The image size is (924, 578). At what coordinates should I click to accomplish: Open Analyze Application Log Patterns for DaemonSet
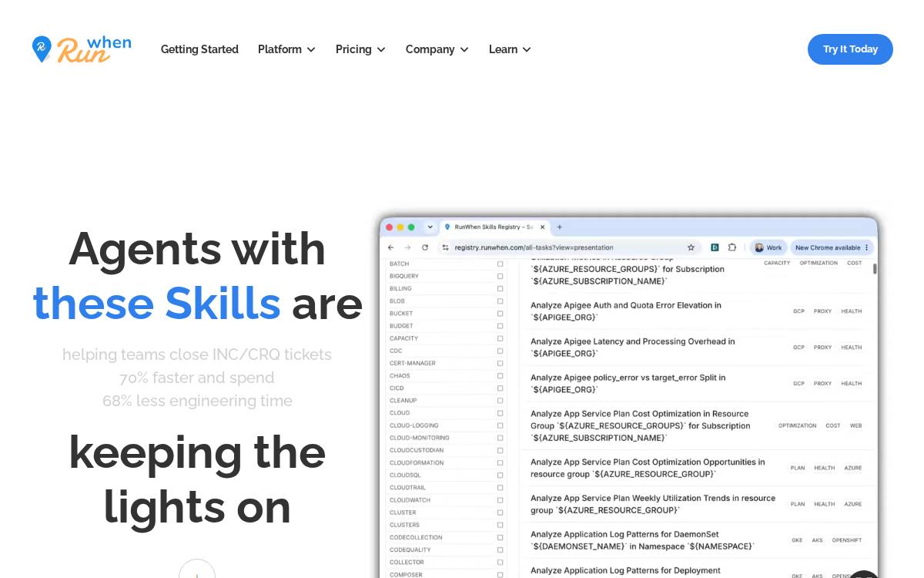(x=642, y=540)
